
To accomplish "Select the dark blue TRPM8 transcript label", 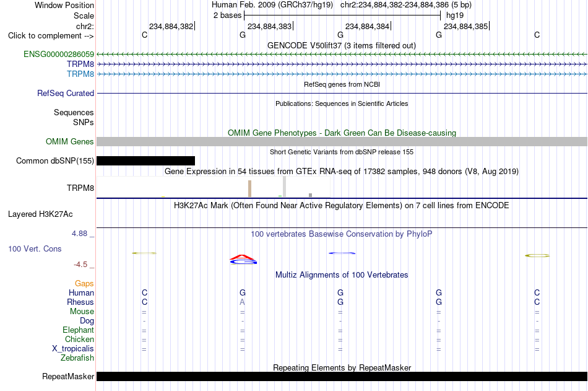I will coord(80,64).
